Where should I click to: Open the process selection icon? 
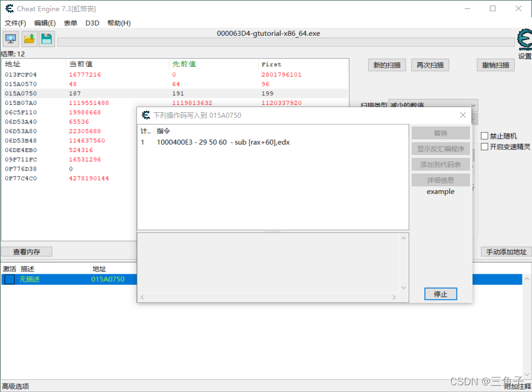click(x=11, y=39)
